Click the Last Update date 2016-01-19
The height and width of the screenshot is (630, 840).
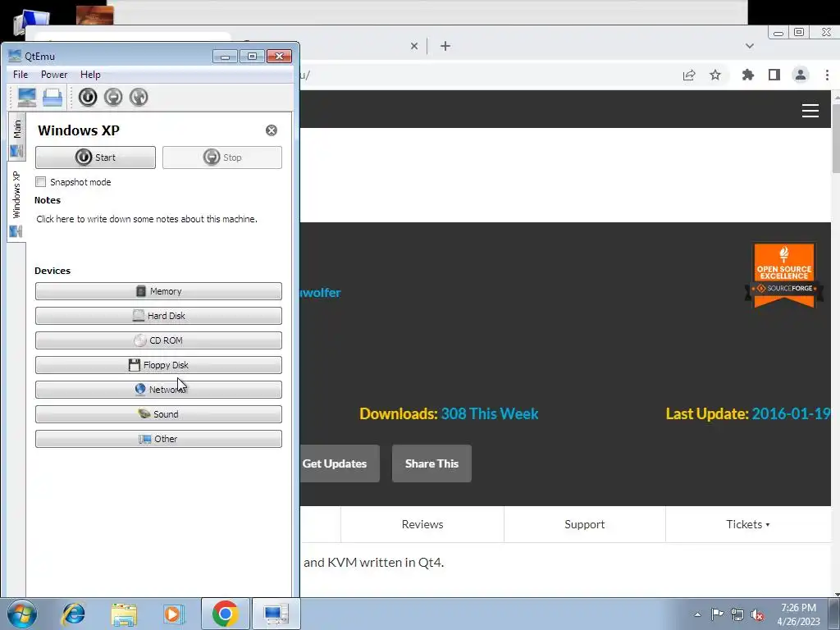pyautogui.click(x=792, y=413)
